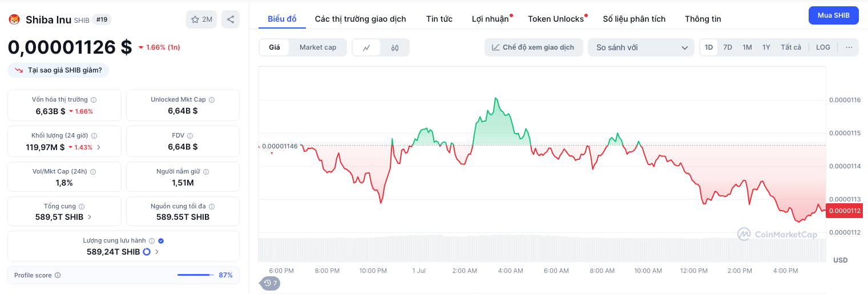Click the clock events badge below chart

(x=270, y=283)
